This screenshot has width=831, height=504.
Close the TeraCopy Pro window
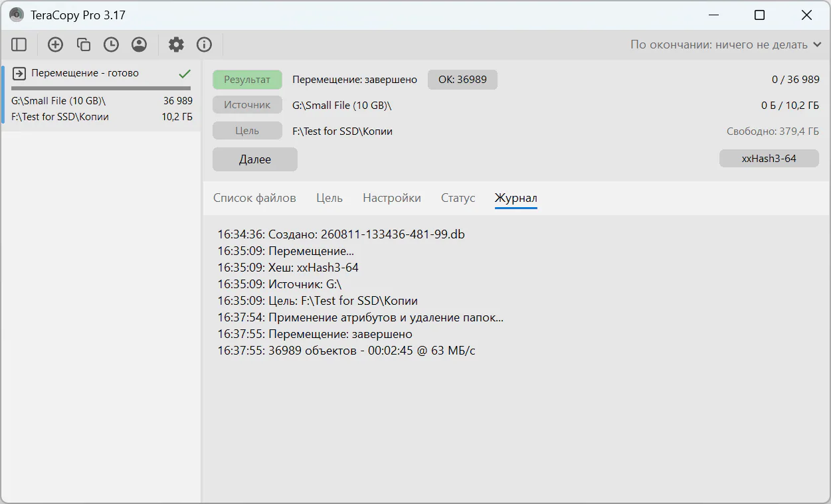[x=806, y=15]
